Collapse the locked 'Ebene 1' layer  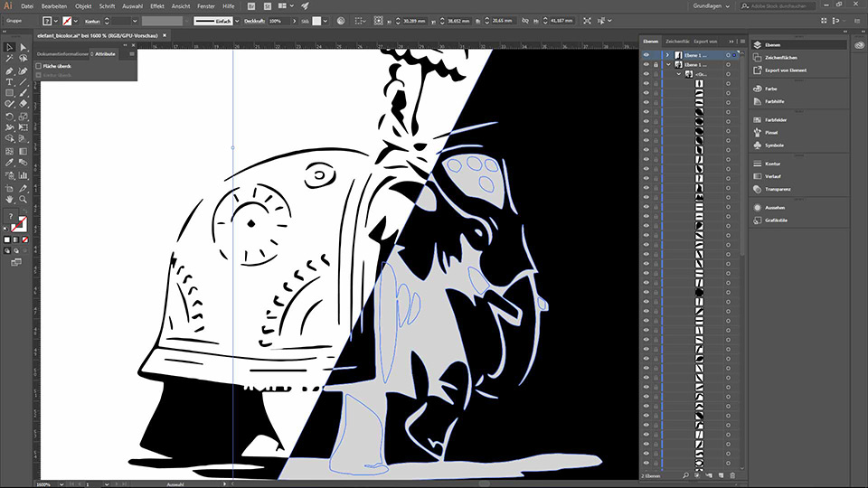[x=667, y=65]
